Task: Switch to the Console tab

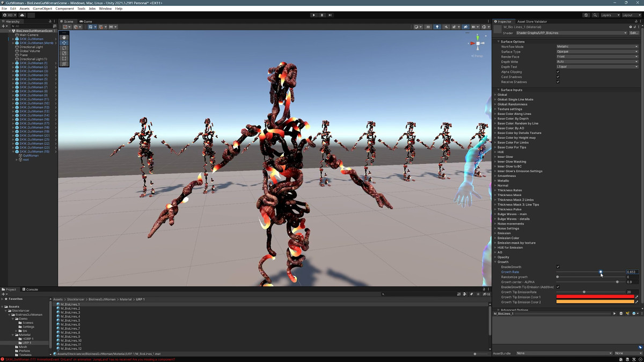Action: (x=31, y=290)
